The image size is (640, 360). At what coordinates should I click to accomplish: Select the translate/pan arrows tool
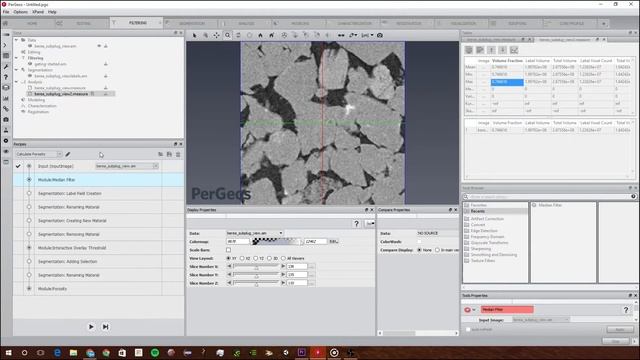(x=216, y=36)
